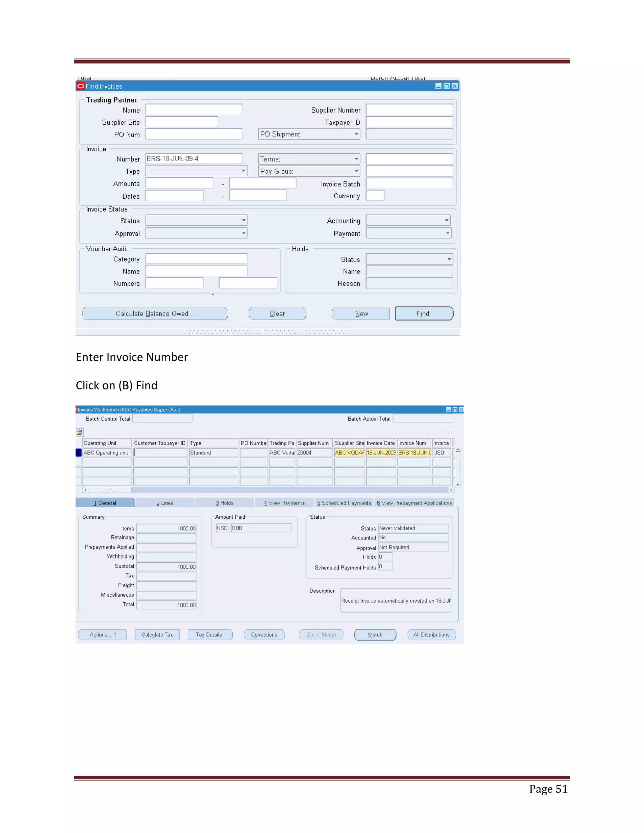The width and height of the screenshot is (644, 833).
Task: Click the Supplier Number field
Action: pyautogui.click(x=409, y=109)
